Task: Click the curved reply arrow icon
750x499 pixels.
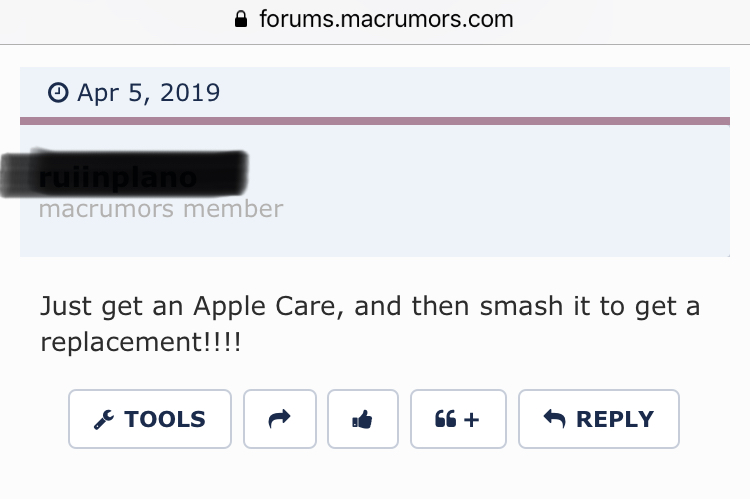Action: [555, 419]
